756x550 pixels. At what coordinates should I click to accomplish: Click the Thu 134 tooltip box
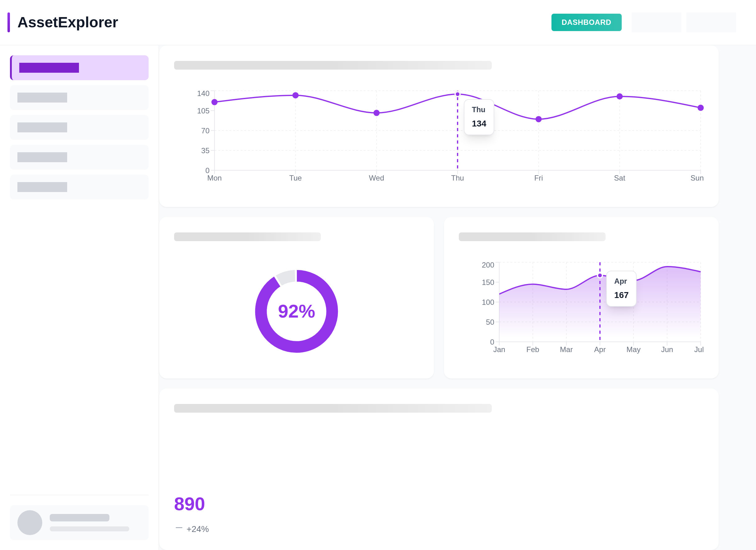tap(479, 117)
